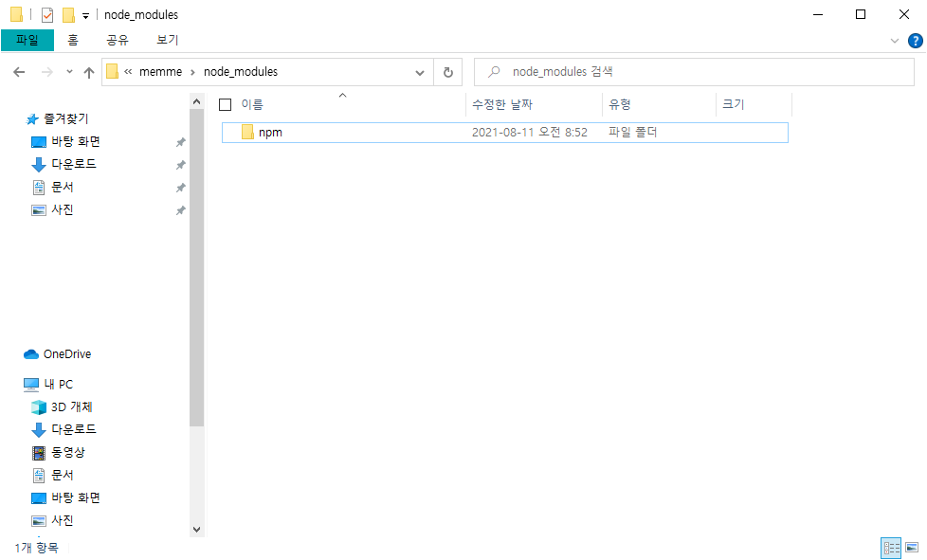This screenshot has height=560, width=927.
Task: Open the recent locations dropdown arrow
Action: click(69, 72)
